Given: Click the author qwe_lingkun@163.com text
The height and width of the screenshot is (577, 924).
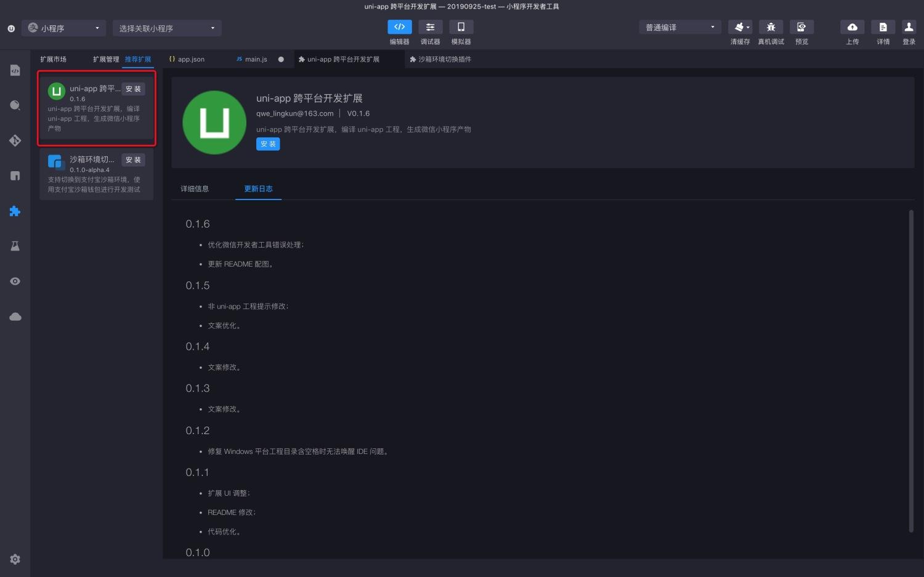Looking at the screenshot, I should [295, 113].
